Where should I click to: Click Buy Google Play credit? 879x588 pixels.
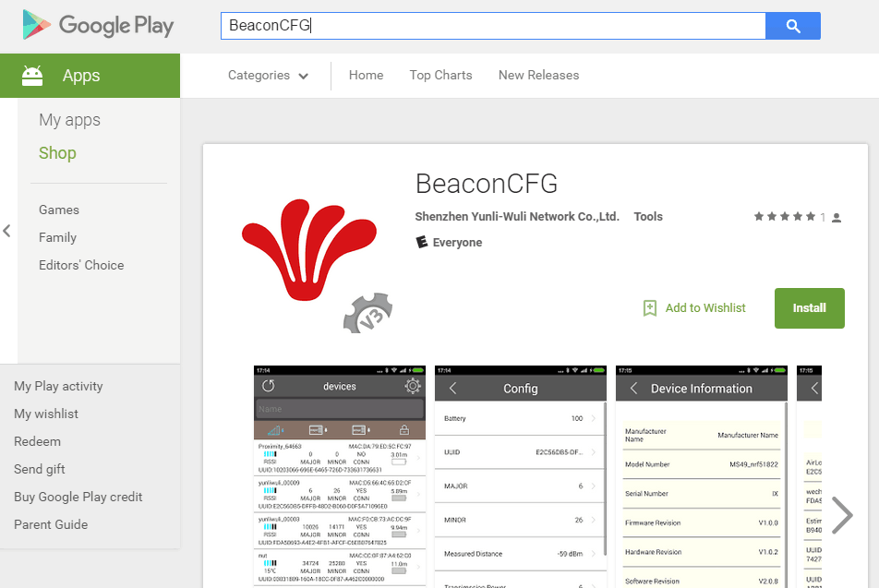78,497
